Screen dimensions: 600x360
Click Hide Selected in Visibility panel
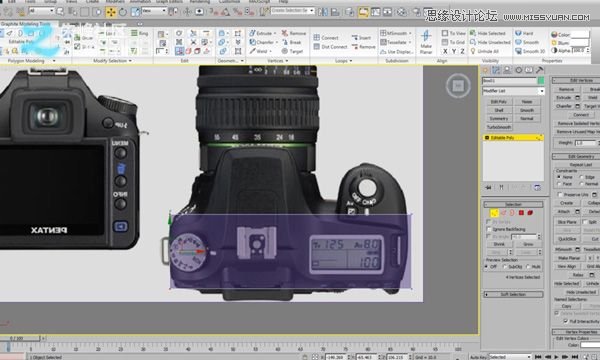point(488,33)
